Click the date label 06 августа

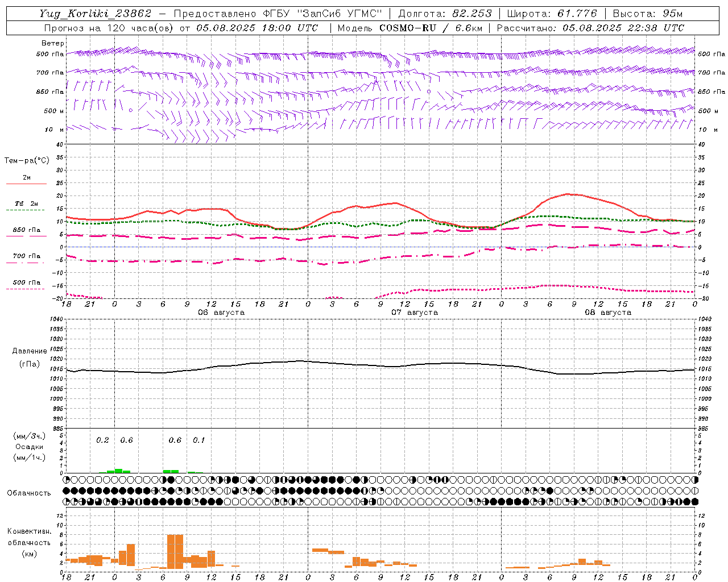pos(221,313)
